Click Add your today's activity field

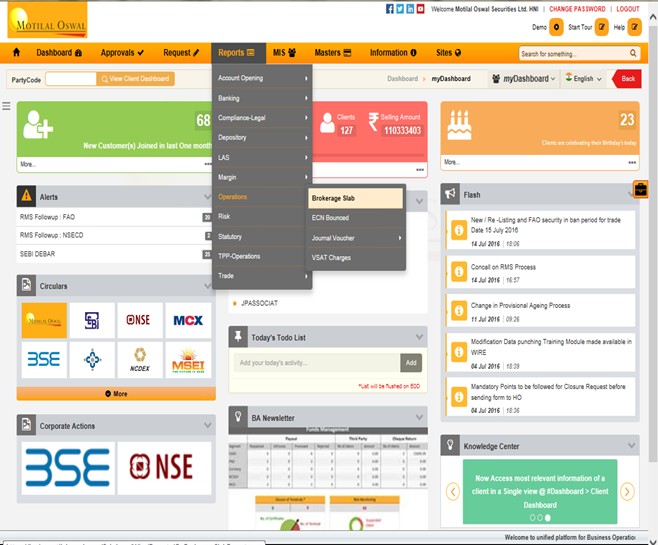[x=316, y=363]
